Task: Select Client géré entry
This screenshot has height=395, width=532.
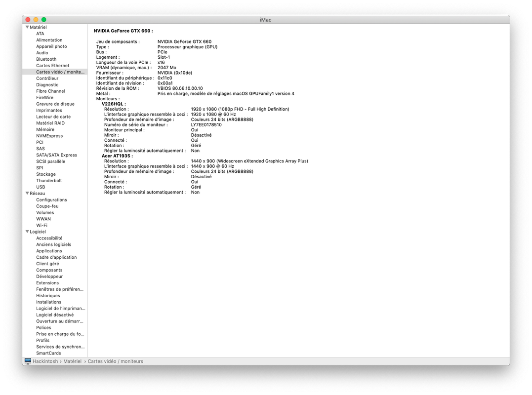Action: pyautogui.click(x=47, y=264)
